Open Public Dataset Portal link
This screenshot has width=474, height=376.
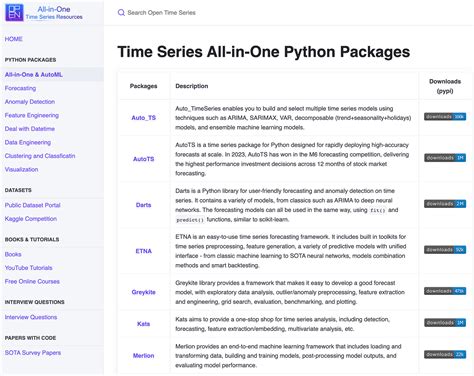[32, 205]
